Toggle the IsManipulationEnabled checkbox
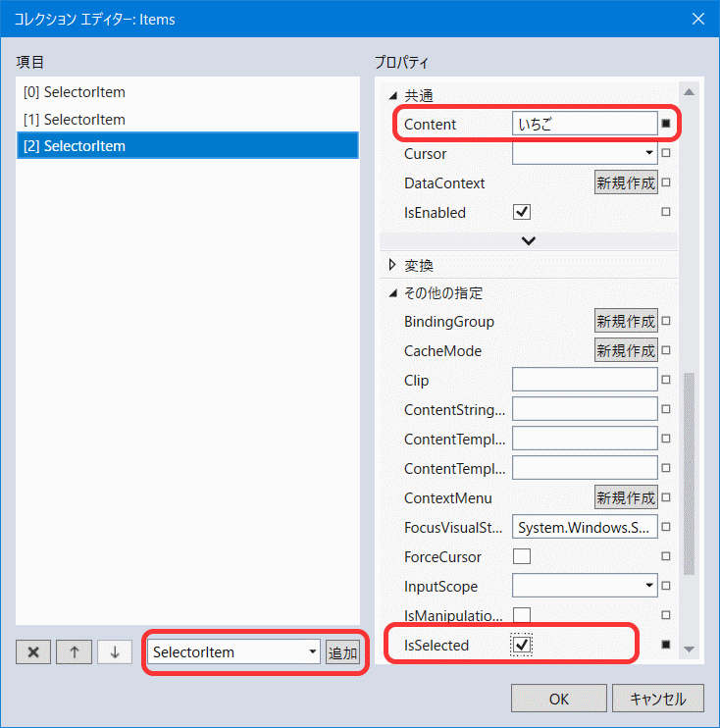 (522, 615)
